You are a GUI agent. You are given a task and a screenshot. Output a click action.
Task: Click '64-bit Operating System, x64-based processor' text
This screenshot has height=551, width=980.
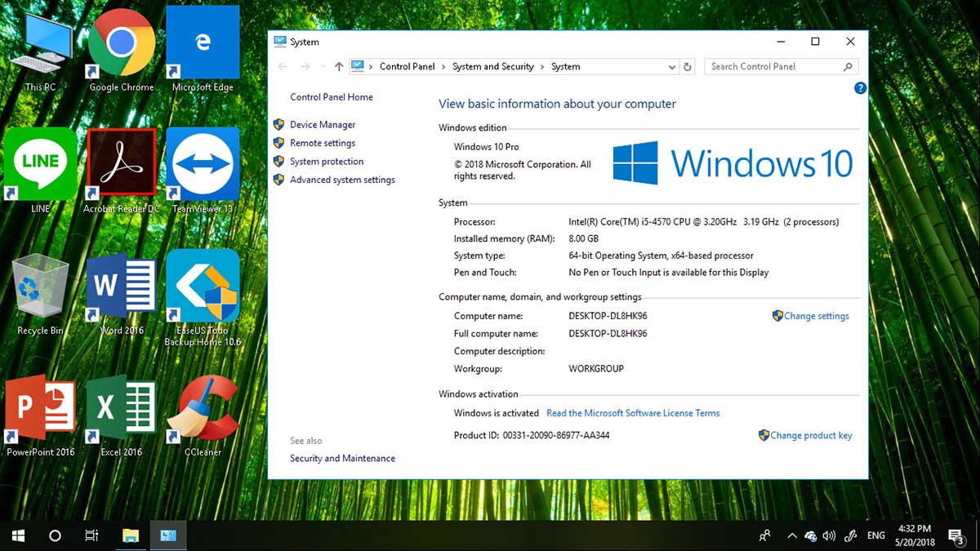(661, 256)
